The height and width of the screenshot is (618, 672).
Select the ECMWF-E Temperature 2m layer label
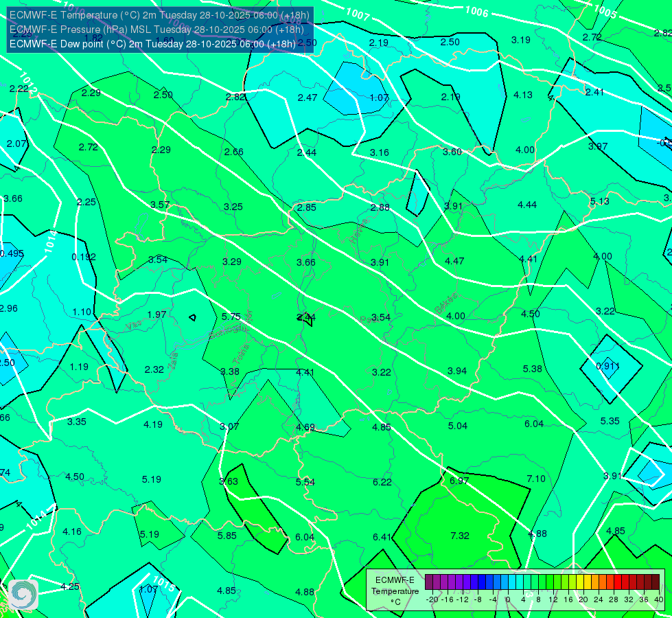coord(159,15)
